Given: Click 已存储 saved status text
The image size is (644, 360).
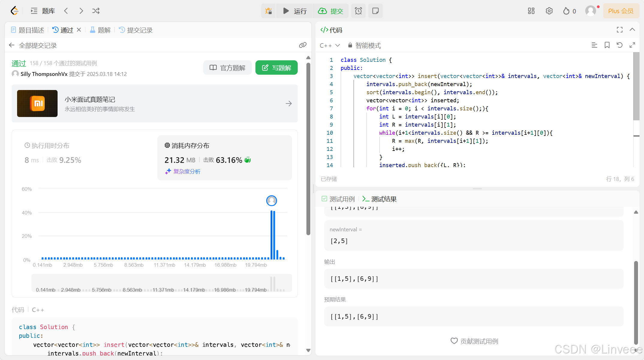Looking at the screenshot, I should (x=329, y=179).
